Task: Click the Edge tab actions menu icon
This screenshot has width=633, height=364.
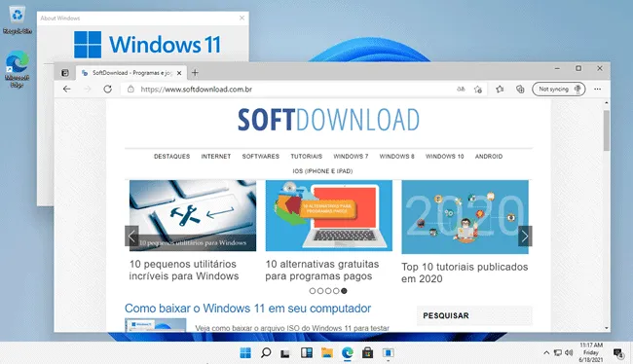Action: click(x=65, y=73)
